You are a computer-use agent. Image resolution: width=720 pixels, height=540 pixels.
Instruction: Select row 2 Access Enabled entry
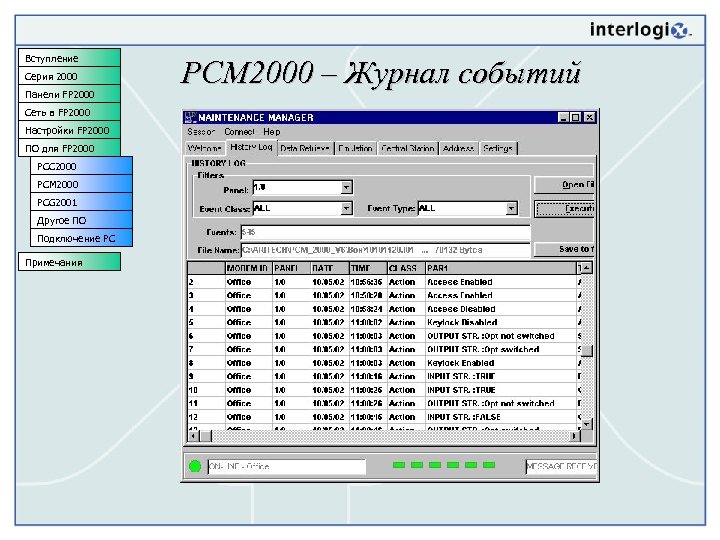382,282
